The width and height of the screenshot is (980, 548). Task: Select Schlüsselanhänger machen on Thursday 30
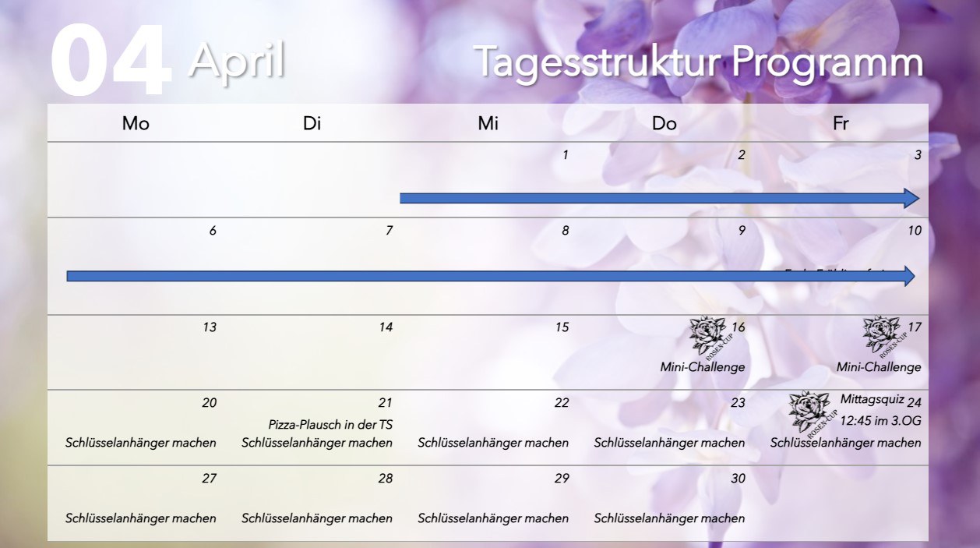pyautogui.click(x=669, y=518)
